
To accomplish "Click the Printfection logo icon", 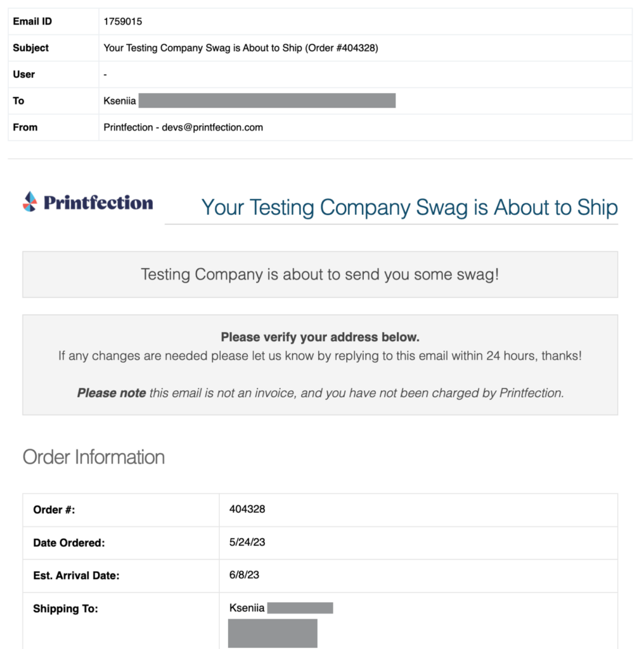I will point(30,202).
